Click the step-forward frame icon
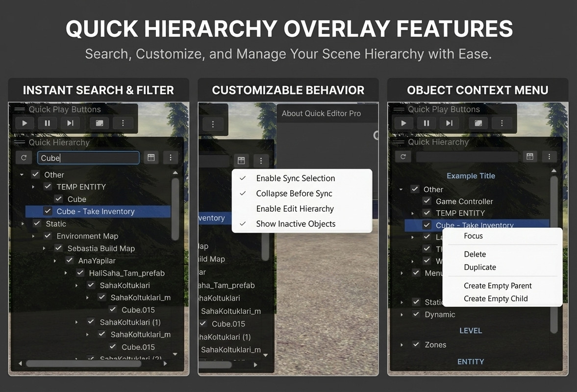577x392 pixels. click(x=70, y=123)
